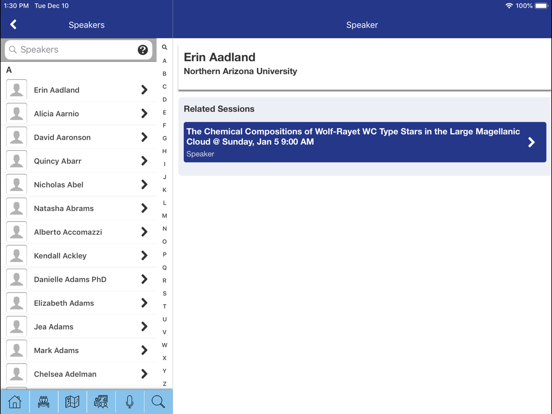Tap Mark Adams row chevron
This screenshot has height=414, width=552.
144,350
